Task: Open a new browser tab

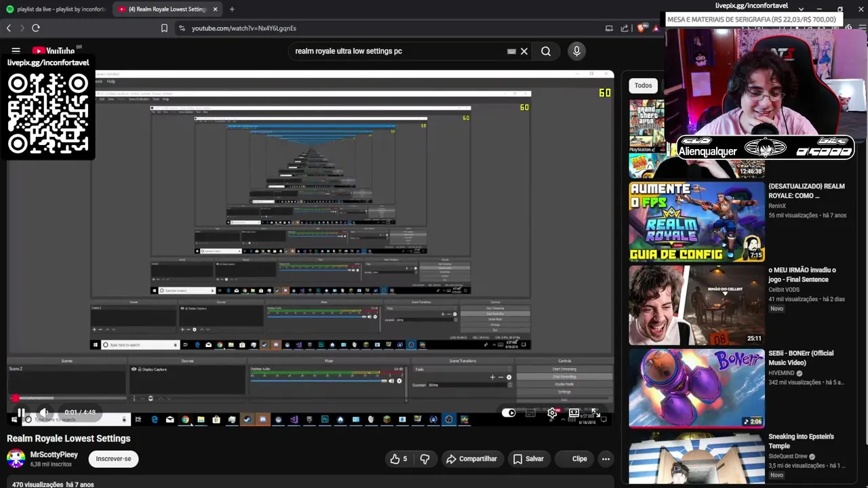Action: tap(232, 9)
